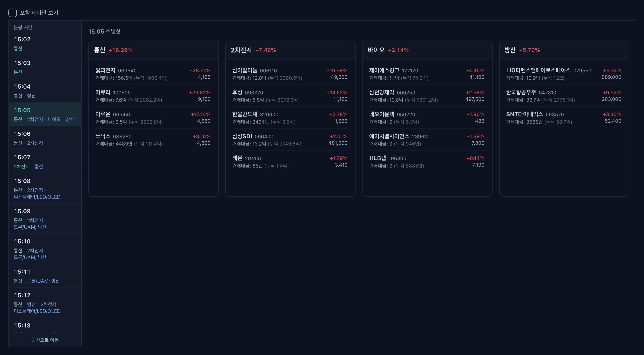Click the 481,000 price value
The height and width of the screenshot is (355, 644).
[x=338, y=143]
